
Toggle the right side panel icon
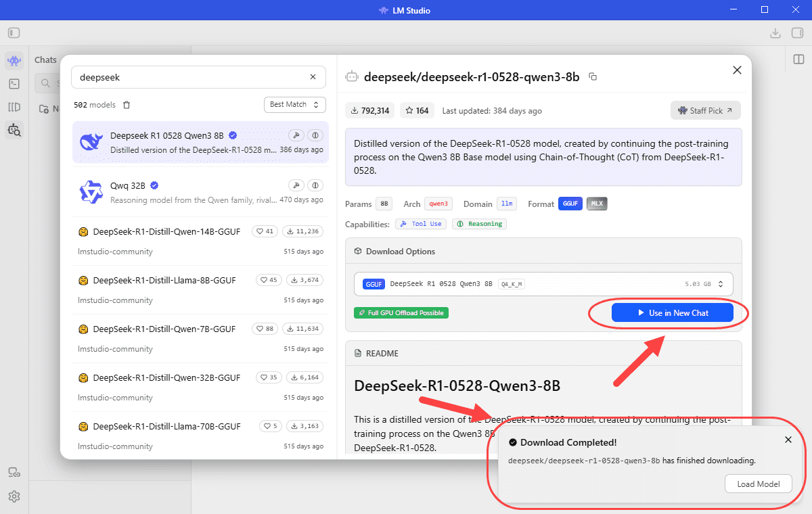click(798, 60)
